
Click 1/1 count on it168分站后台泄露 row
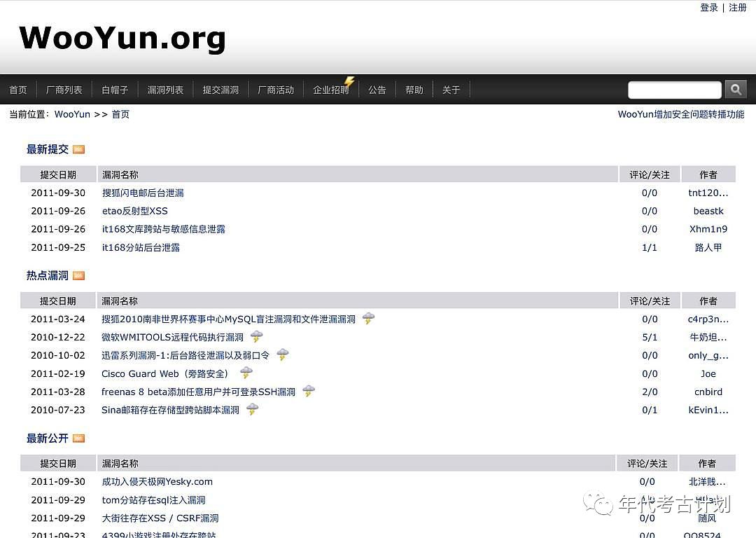point(650,247)
